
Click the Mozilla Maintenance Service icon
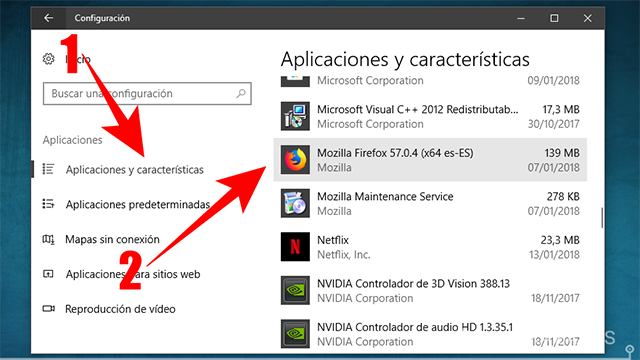click(295, 203)
